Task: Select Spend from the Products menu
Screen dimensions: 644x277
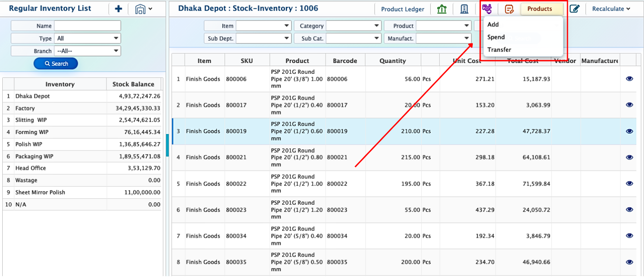Action: [x=496, y=37]
